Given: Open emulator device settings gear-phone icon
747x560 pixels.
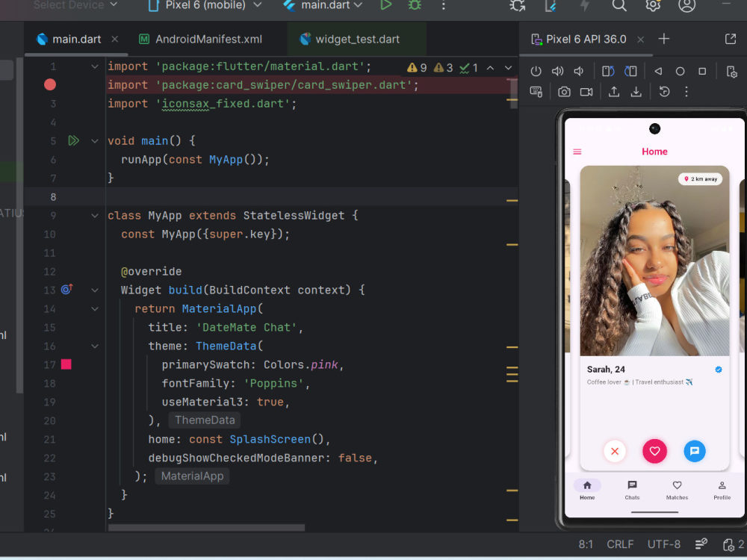Looking at the screenshot, I should tap(731, 72).
